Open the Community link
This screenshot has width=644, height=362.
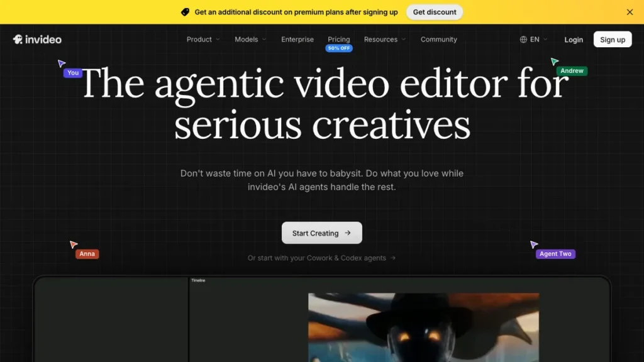pyautogui.click(x=438, y=40)
